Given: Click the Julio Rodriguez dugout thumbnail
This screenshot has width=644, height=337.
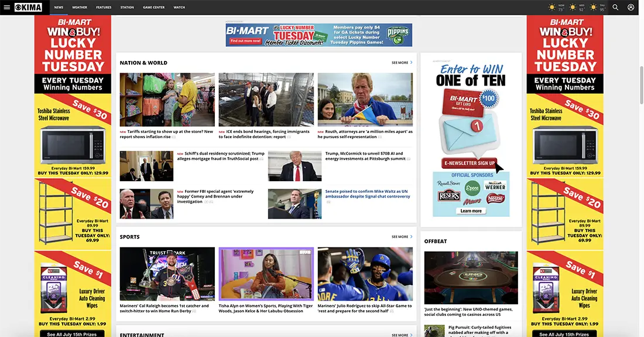Looking at the screenshot, I should [x=365, y=274].
